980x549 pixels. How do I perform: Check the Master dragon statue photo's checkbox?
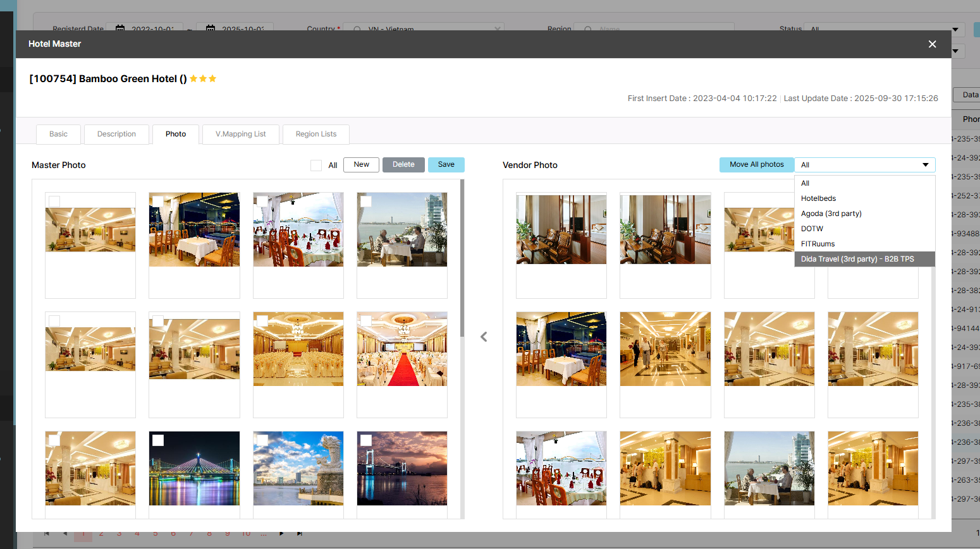(262, 440)
